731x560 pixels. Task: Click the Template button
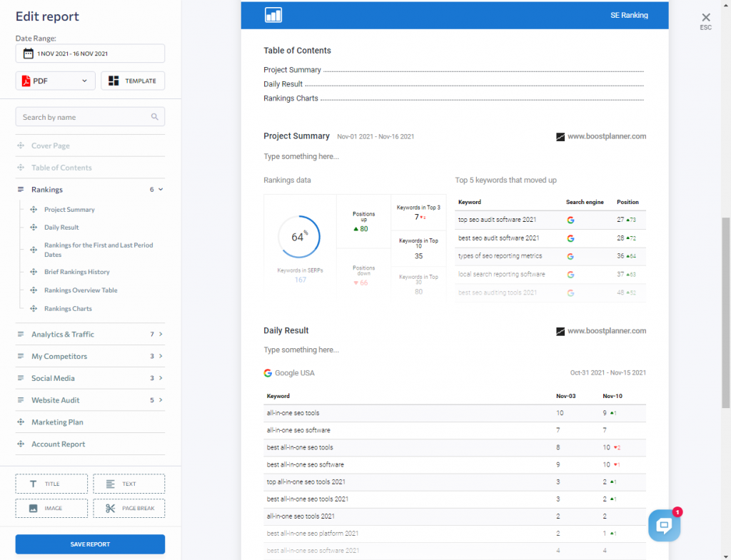pyautogui.click(x=133, y=81)
